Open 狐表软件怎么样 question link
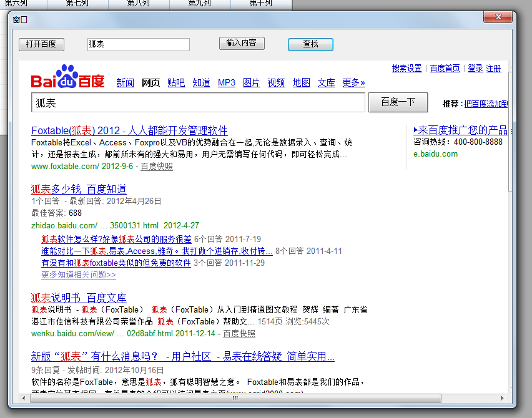The height and width of the screenshot is (418, 532). pyautogui.click(x=116, y=240)
